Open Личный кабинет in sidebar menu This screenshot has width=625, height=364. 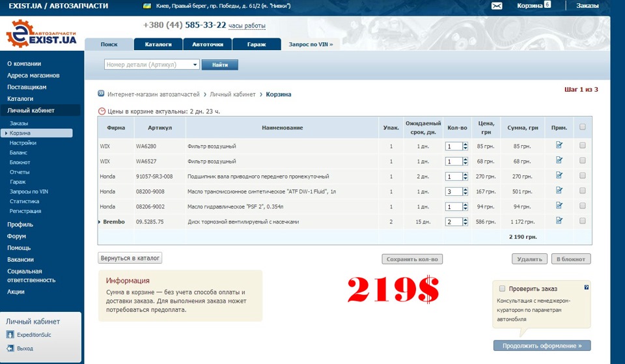pos(31,111)
